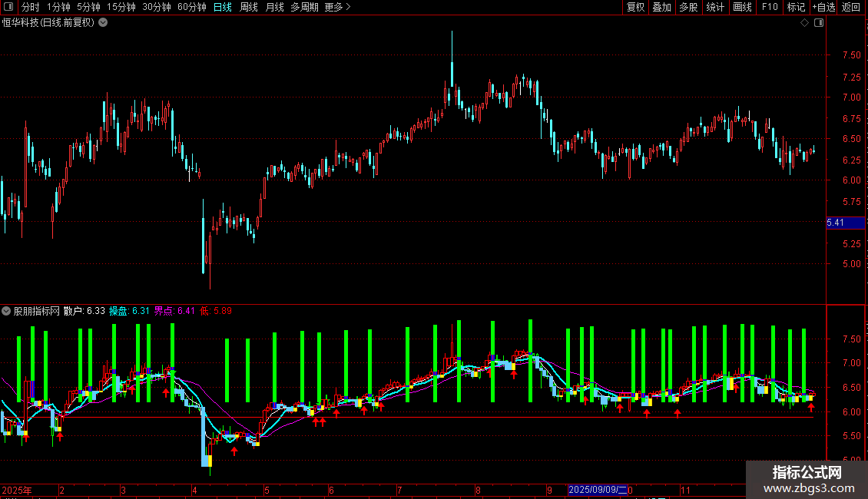Click the diamond icon on main chart
The height and width of the screenshot is (499, 868).
805,23
